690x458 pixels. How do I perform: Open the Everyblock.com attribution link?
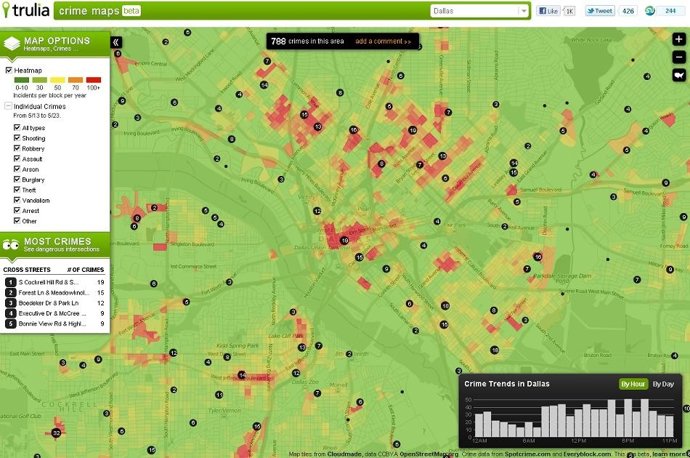point(587,454)
